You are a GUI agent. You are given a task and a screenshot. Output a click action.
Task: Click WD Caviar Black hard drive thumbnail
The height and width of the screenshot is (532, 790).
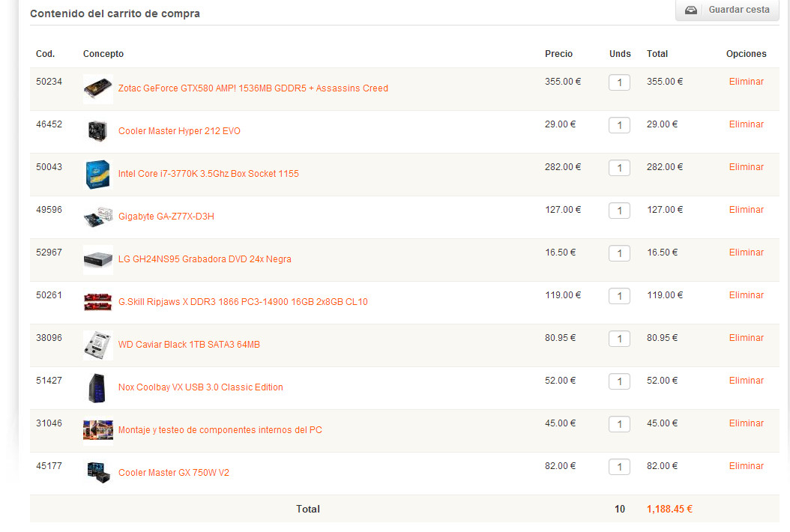pos(97,345)
